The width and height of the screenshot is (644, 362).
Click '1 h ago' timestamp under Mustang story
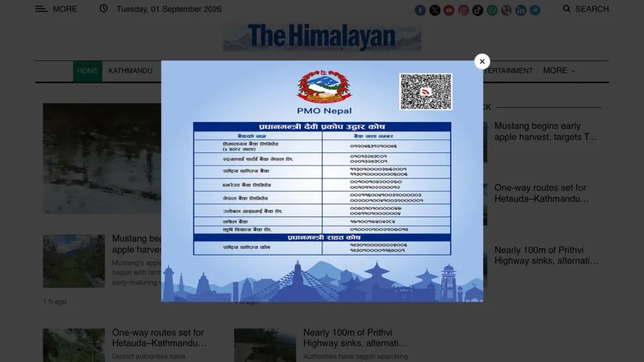tap(54, 302)
